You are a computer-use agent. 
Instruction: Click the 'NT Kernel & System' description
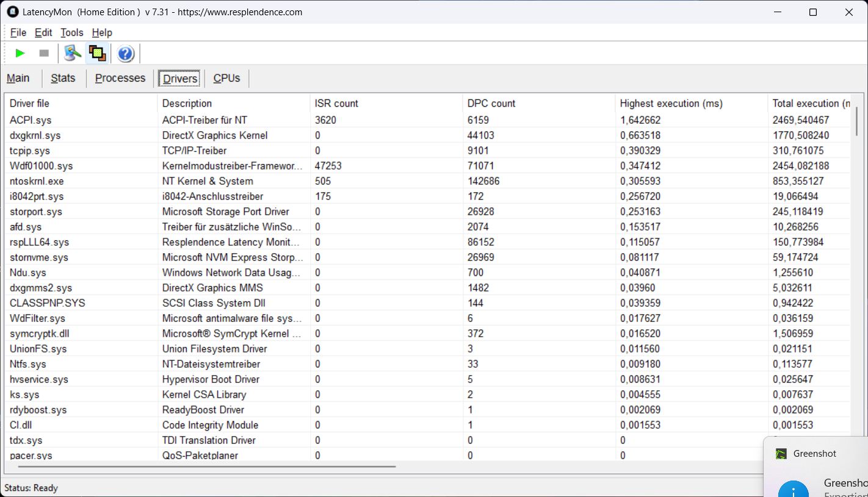coord(208,181)
